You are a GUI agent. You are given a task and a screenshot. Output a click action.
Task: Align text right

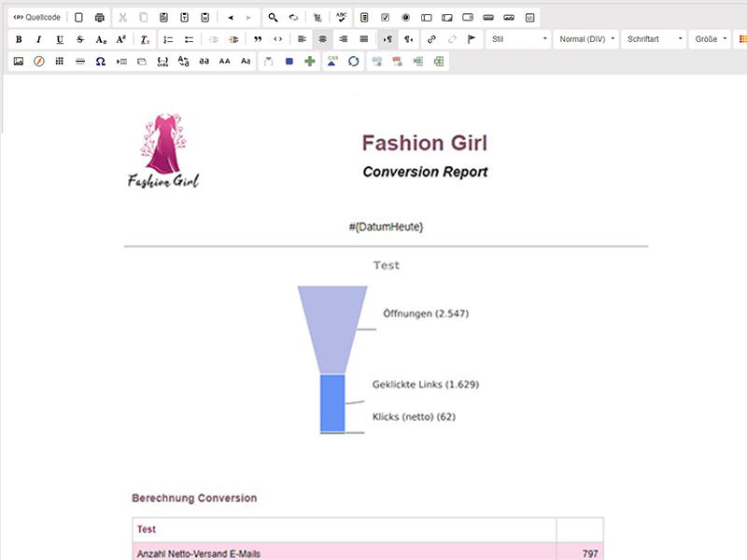(x=343, y=39)
